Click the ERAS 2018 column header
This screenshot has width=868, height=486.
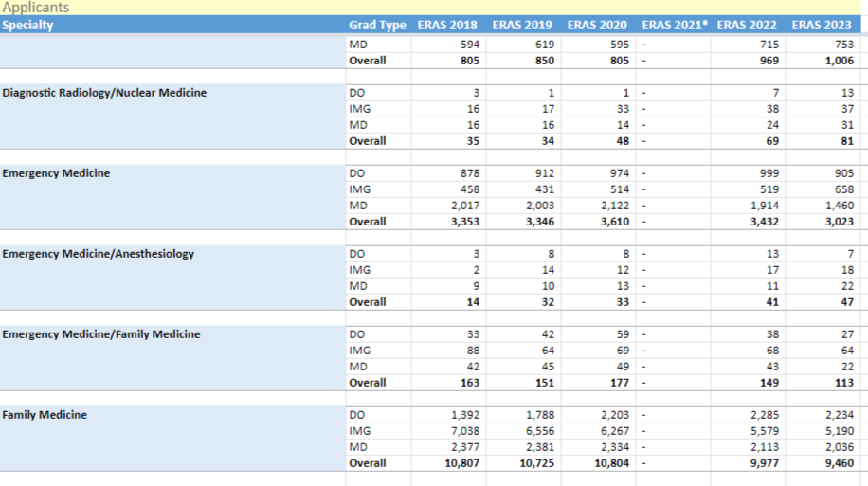tap(447, 25)
